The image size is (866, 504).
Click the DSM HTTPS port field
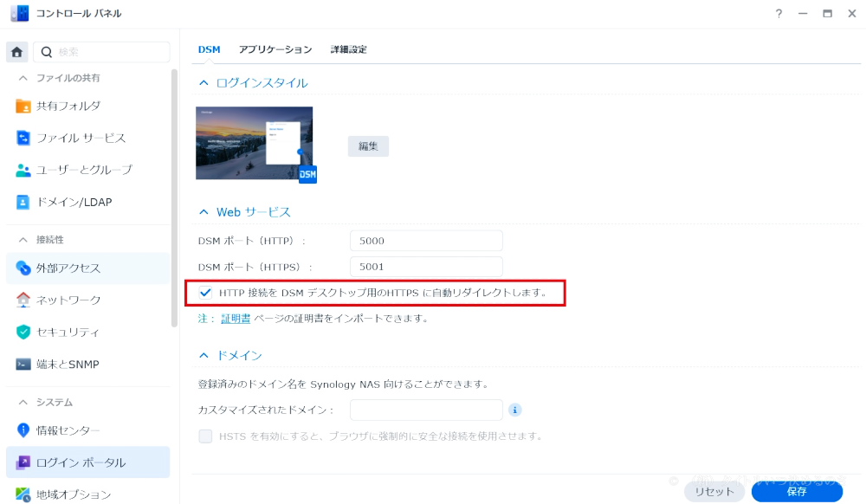[426, 267]
